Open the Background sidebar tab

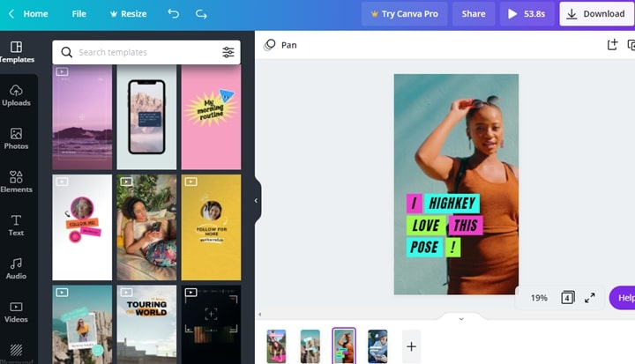[x=16, y=353]
